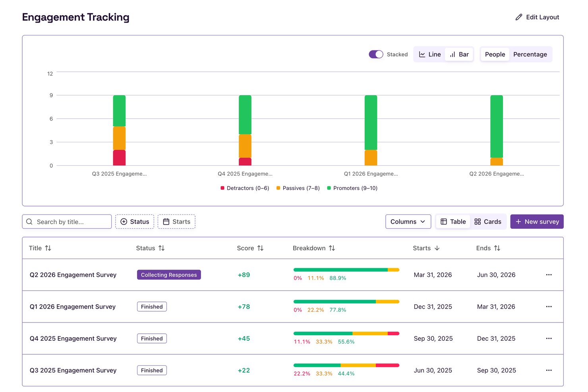
Task: Click Finished badge in Q1 2026 row
Action: tap(152, 307)
